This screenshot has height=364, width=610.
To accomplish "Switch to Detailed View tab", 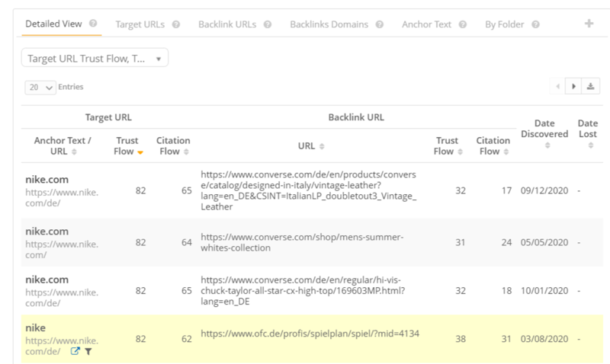I will [x=53, y=24].
